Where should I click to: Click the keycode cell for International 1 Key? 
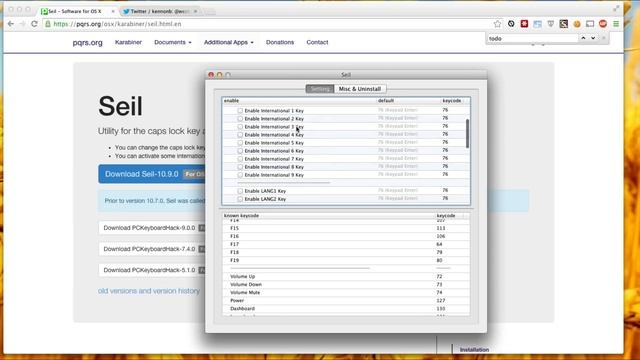coord(445,110)
